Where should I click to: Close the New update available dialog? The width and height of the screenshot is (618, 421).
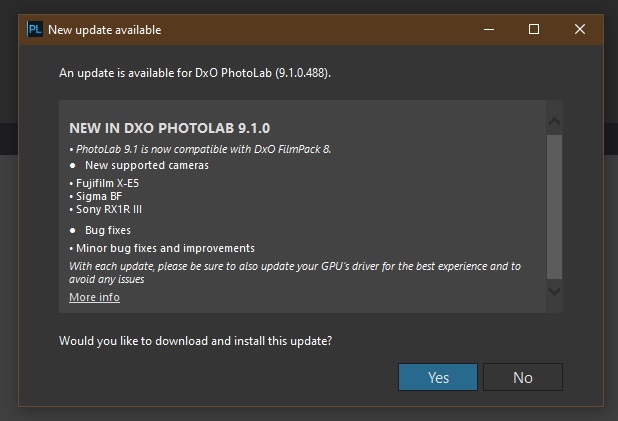click(x=580, y=29)
